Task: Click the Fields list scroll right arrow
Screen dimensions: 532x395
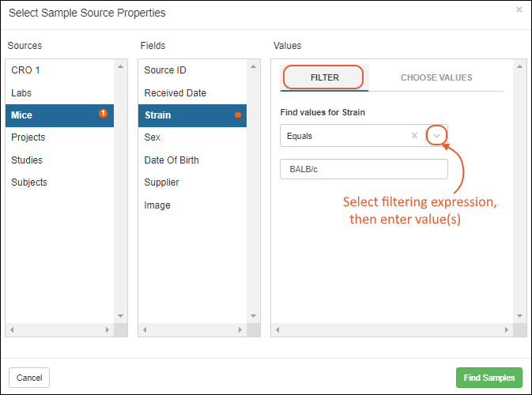Action: click(x=240, y=329)
